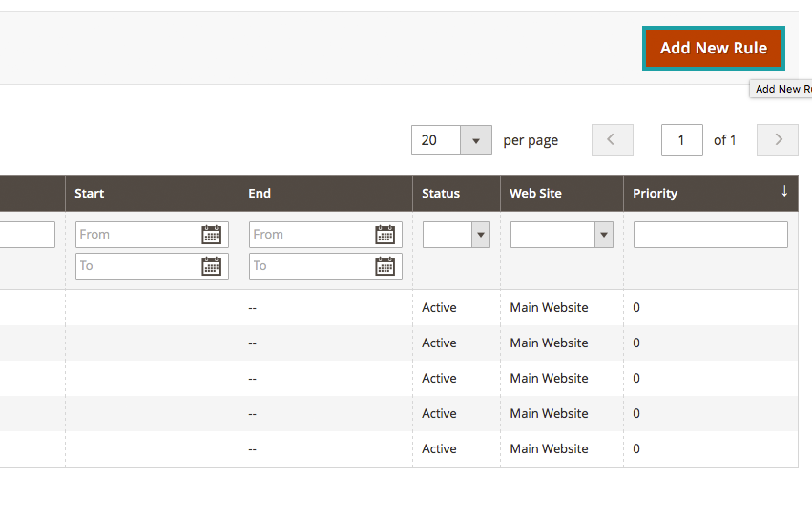Expand the per page count dropdown

click(x=476, y=140)
